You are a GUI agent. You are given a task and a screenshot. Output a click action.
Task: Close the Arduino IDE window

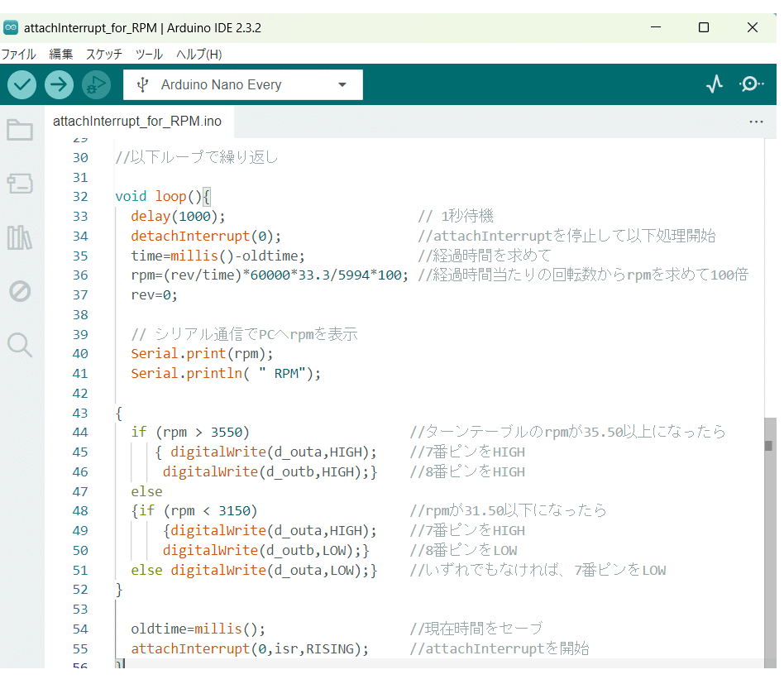752,27
